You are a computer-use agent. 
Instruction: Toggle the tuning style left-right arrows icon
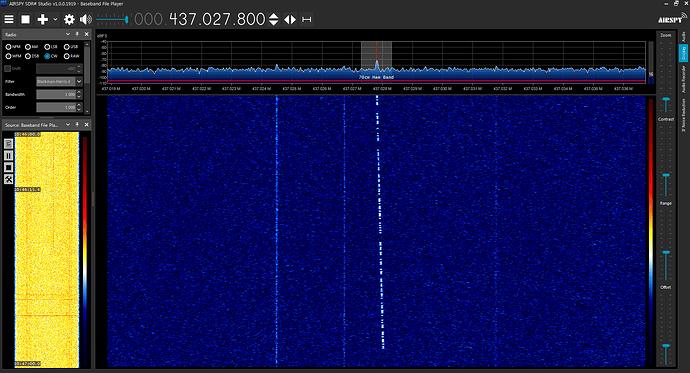[290, 19]
